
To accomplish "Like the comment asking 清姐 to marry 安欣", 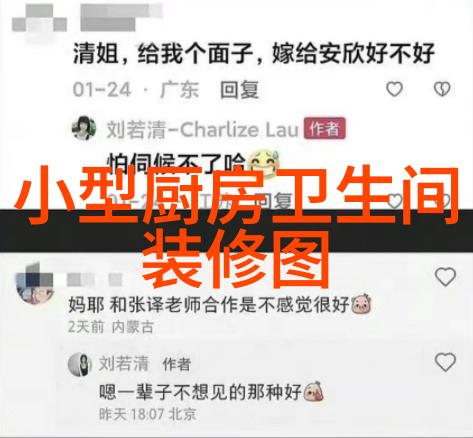I will pyautogui.click(x=394, y=89).
